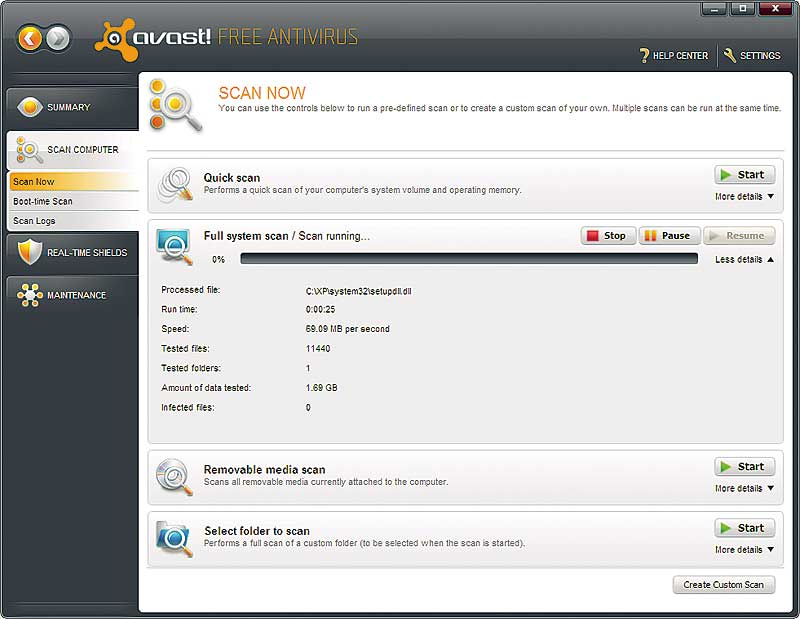Minimize the avast window

coord(715,9)
